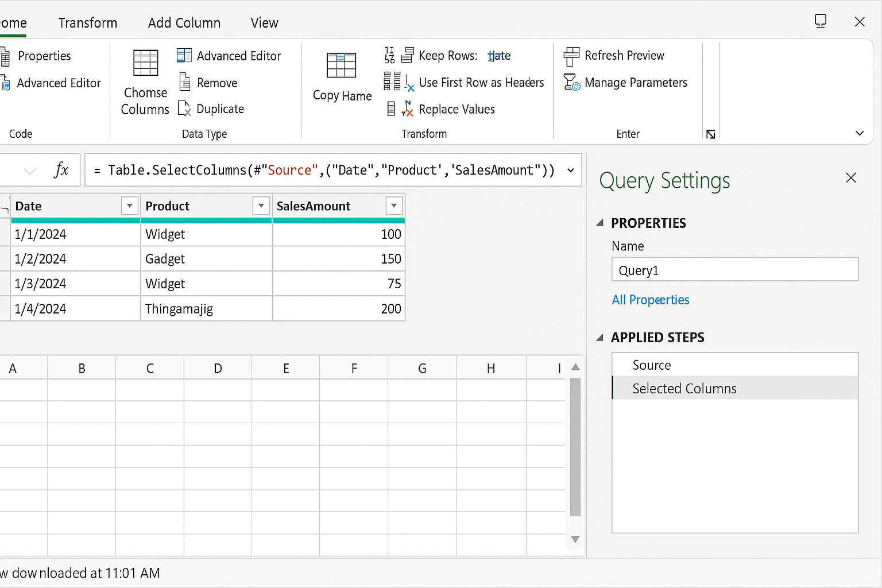Screen dimensions: 882x588
Task: Collapse the ribbon with the chevron
Action: 860,133
